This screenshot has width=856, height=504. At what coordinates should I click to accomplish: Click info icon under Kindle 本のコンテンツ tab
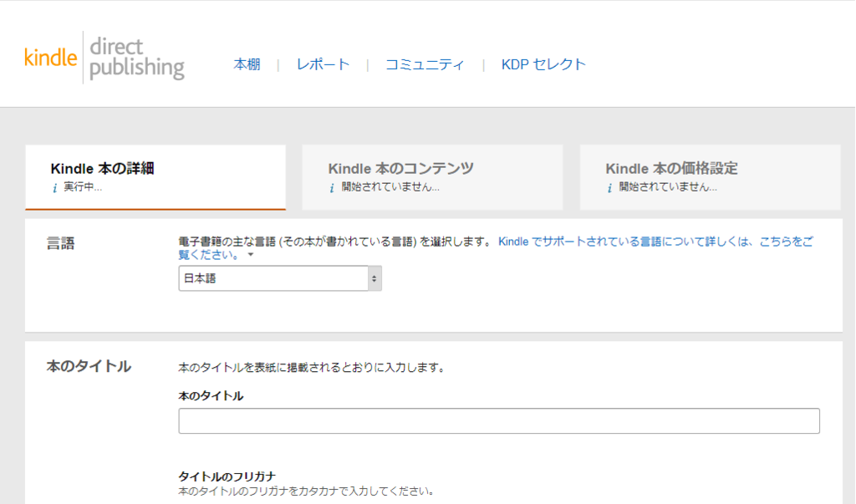332,188
